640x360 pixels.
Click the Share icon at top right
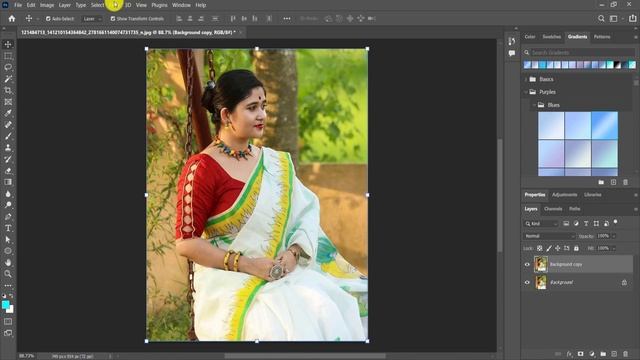point(632,18)
